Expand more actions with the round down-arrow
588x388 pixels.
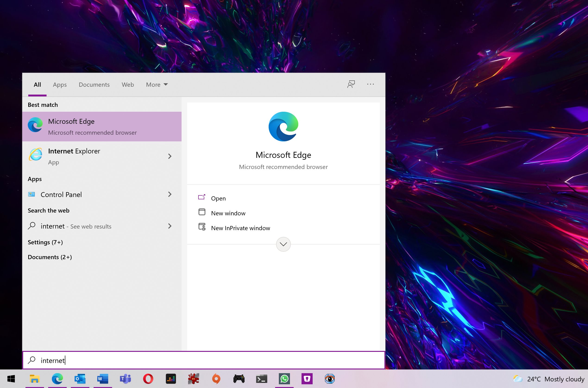283,244
